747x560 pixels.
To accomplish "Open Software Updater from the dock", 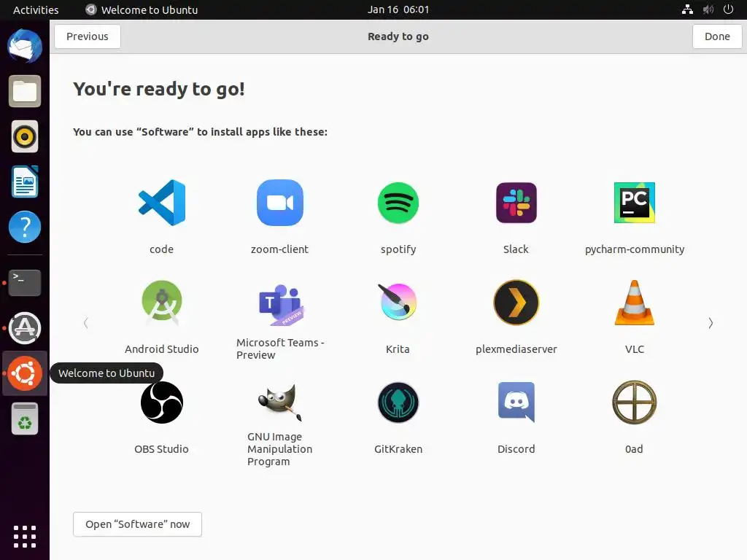I will click(x=25, y=328).
